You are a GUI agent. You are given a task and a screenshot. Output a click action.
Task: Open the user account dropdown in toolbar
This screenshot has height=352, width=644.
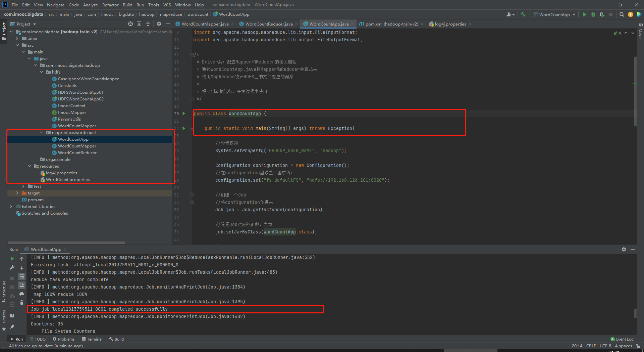(511, 14)
